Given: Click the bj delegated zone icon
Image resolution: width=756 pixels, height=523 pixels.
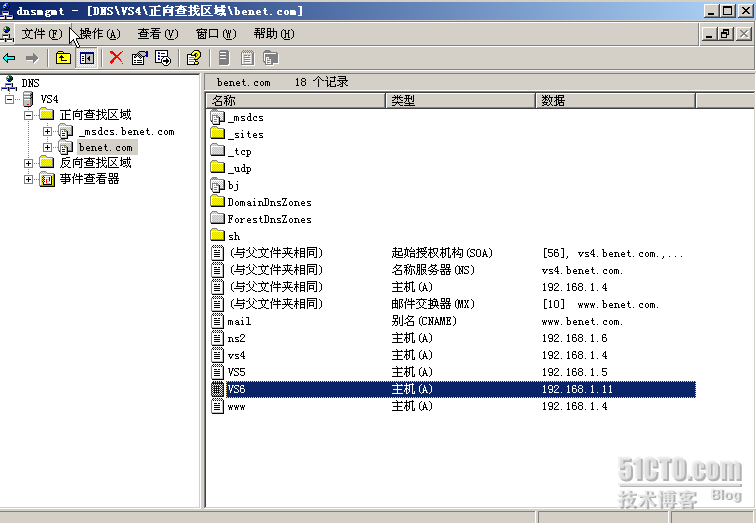Looking at the screenshot, I should coord(217,185).
